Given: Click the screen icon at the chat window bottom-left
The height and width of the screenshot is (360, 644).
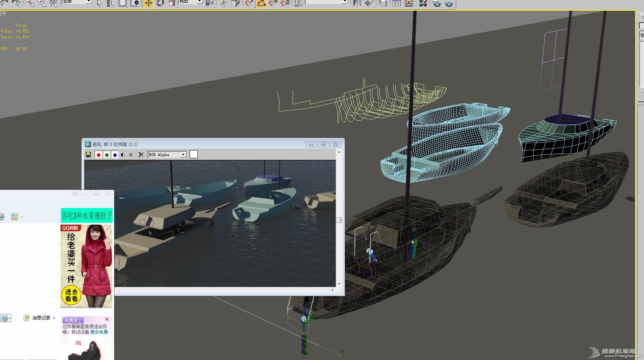Looking at the screenshot, I should (5, 318).
